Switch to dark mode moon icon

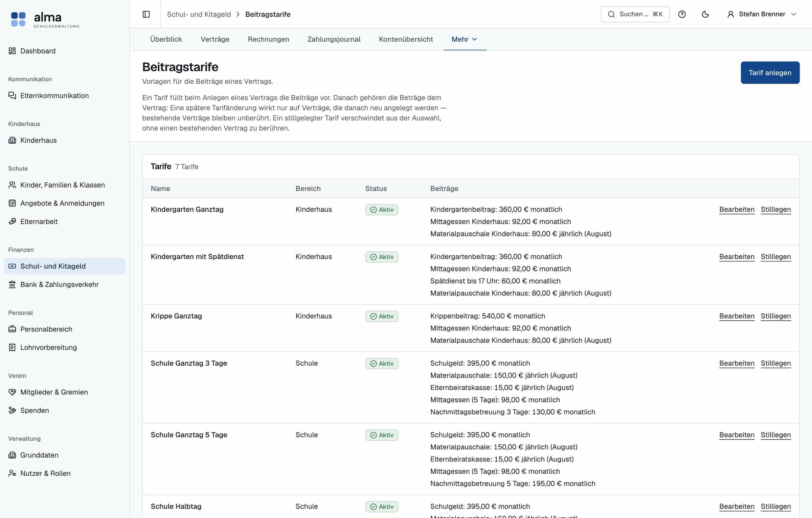(x=705, y=14)
